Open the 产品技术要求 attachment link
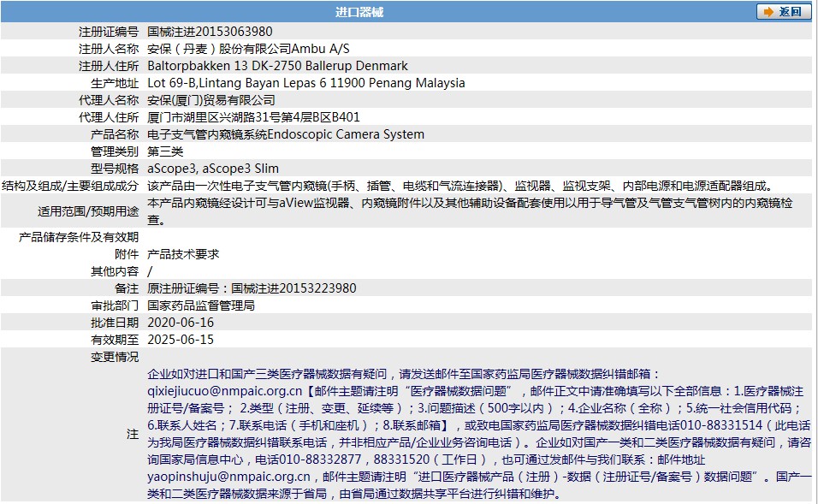 183,254
